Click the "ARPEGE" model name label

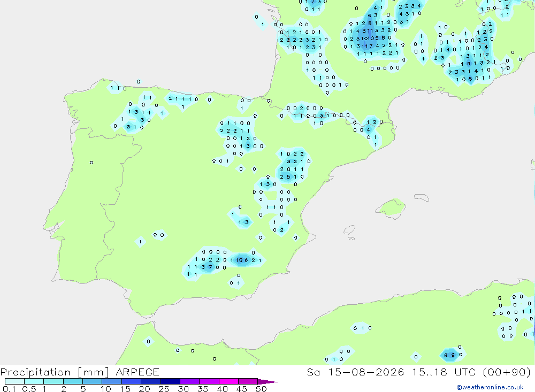pos(137,372)
